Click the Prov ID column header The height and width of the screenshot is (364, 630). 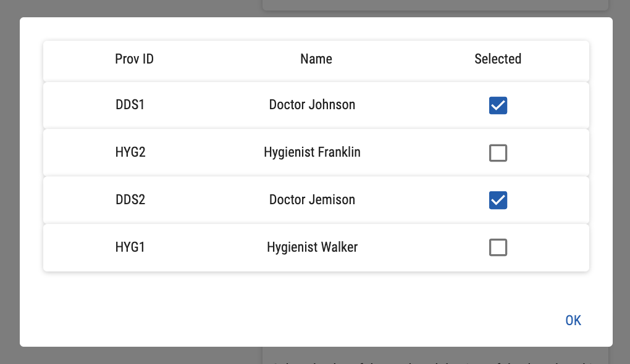point(134,59)
